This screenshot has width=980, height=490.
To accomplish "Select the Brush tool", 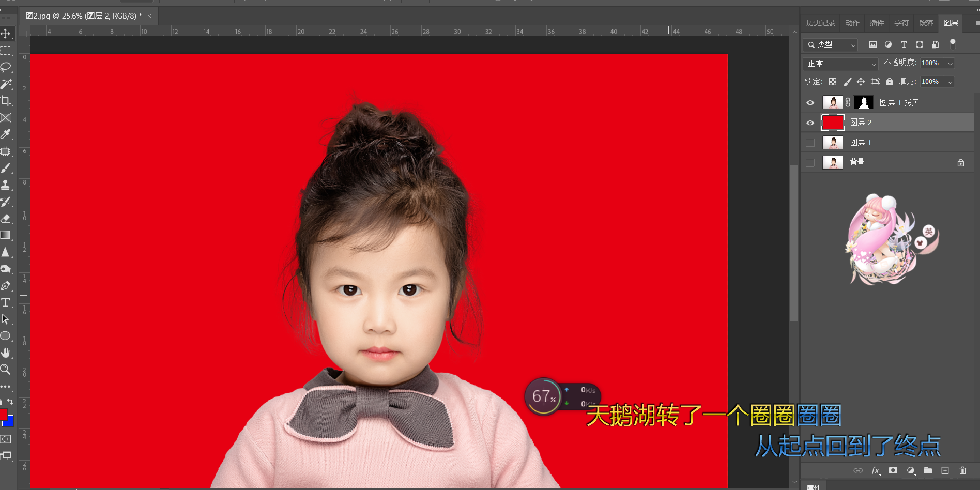I will tap(7, 168).
